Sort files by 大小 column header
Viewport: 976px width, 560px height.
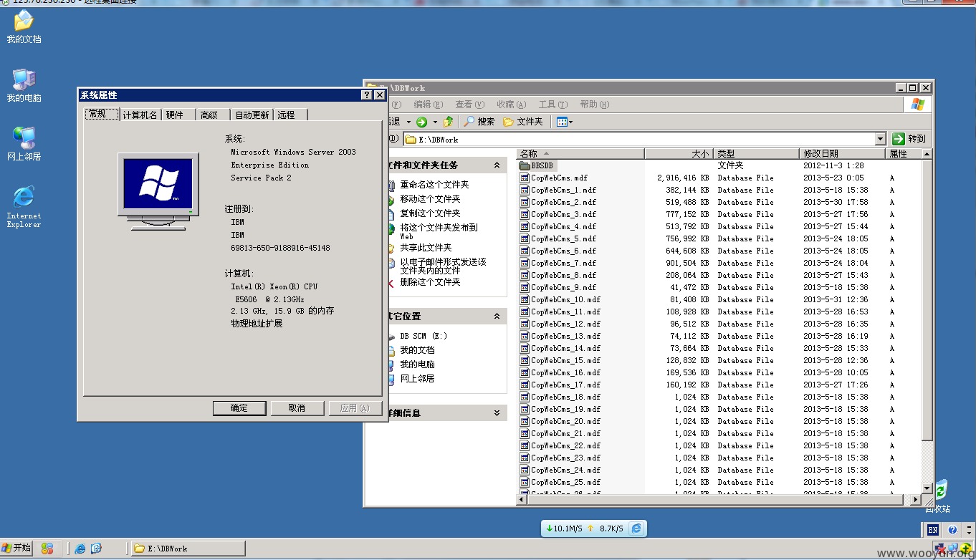[x=679, y=154]
